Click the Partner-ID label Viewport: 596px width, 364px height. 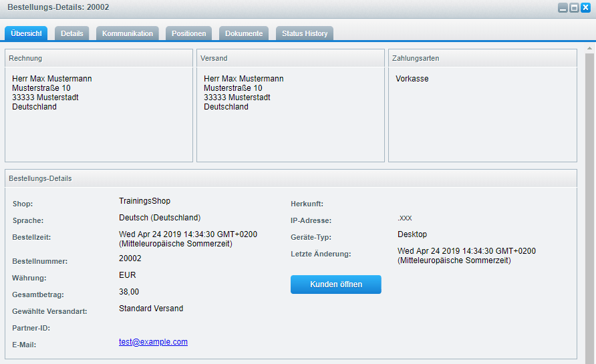[31, 329]
